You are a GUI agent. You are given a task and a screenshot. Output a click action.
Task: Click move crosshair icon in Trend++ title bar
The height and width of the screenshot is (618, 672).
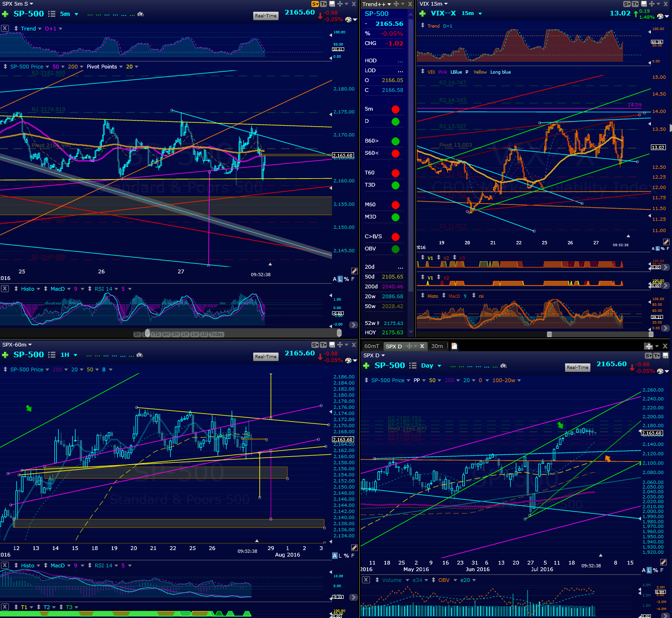click(x=396, y=4)
